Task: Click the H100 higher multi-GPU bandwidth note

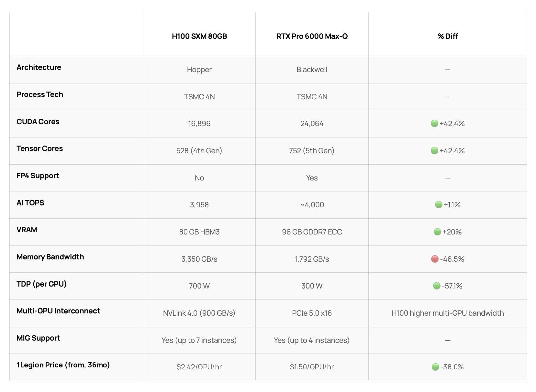Action: point(448,313)
